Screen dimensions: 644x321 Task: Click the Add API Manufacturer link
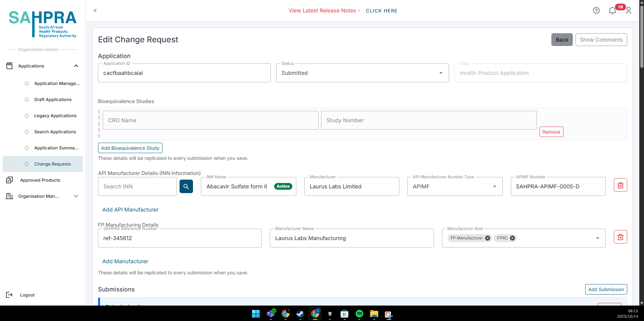(x=130, y=210)
